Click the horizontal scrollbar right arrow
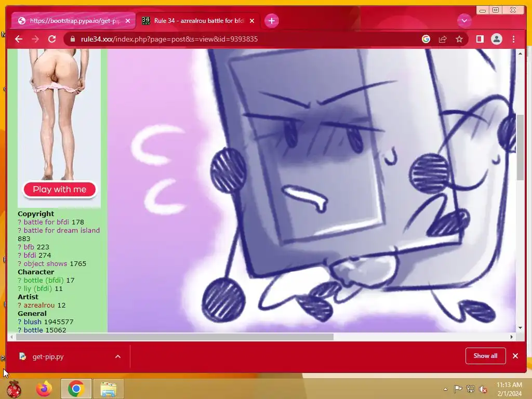This screenshot has height=399, width=532. (512, 337)
